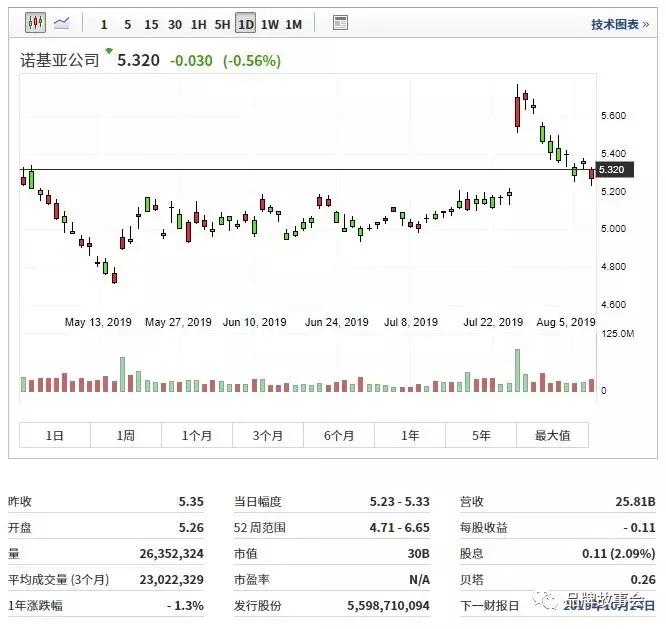Select the candlestick chart type icon
The width and height of the screenshot is (666, 629).
pyautogui.click(x=35, y=22)
